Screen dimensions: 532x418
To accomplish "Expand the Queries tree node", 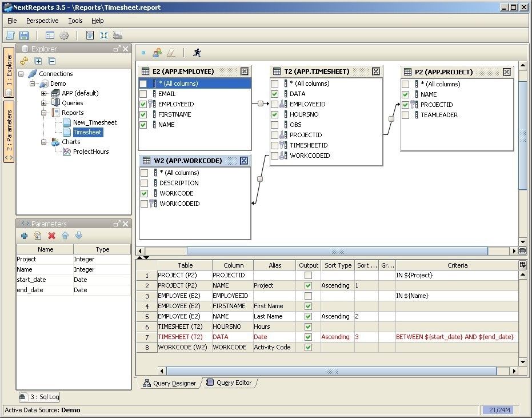I will (x=44, y=103).
